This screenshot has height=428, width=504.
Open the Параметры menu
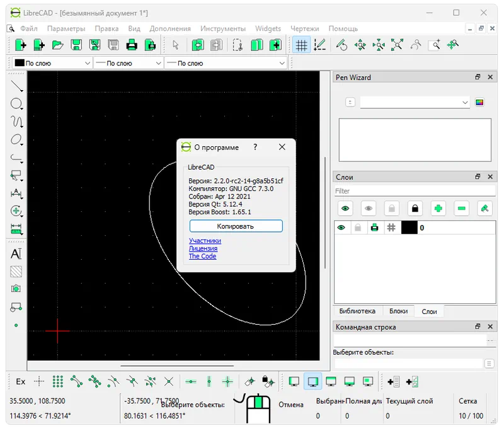pyautogui.click(x=66, y=28)
